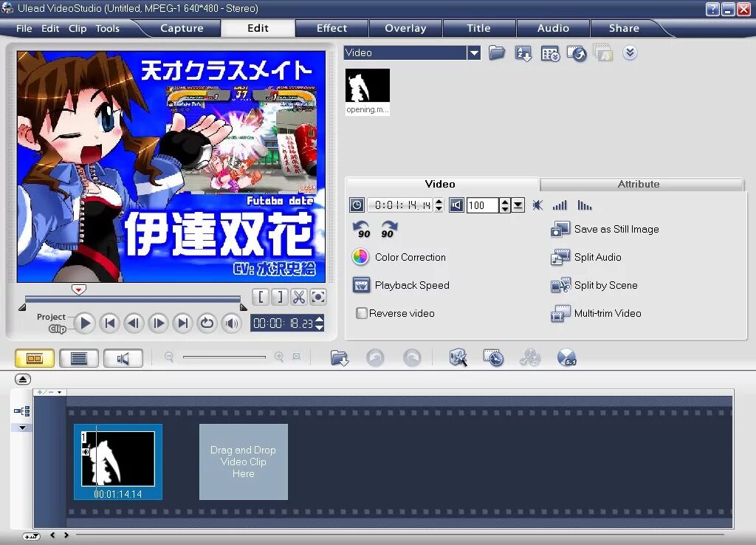The image size is (756, 545).
Task: Select Project playback mode
Action: pyautogui.click(x=51, y=317)
